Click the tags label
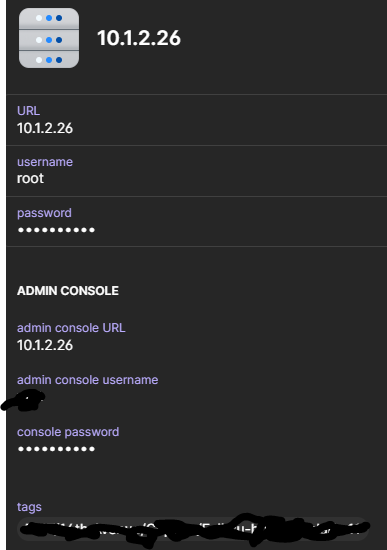 [29, 507]
